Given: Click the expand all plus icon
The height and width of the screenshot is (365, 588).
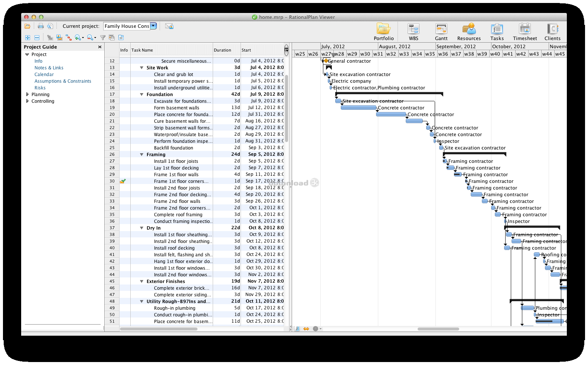Looking at the screenshot, I should pyautogui.click(x=27, y=37).
